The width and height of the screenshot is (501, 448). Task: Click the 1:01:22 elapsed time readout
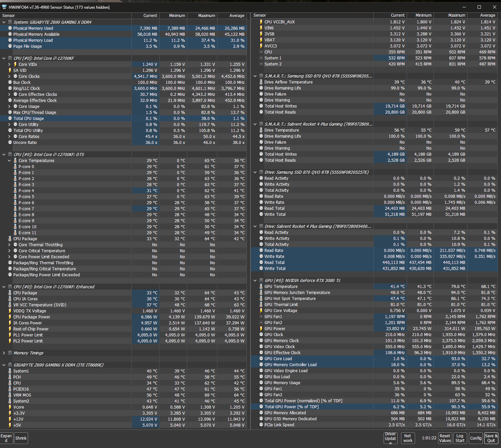tap(429, 438)
